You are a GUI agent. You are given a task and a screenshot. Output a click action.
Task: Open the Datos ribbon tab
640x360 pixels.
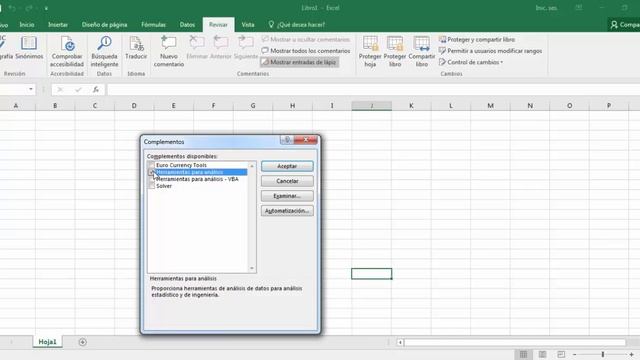[187, 24]
